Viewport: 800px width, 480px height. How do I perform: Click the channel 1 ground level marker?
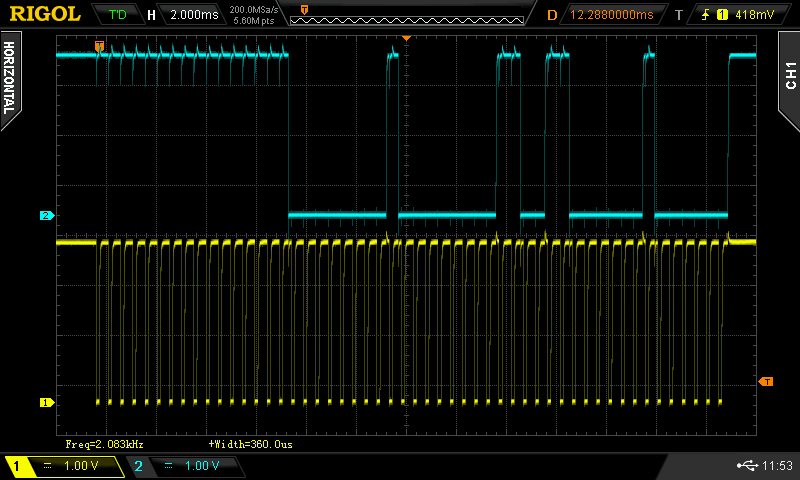pos(46,402)
